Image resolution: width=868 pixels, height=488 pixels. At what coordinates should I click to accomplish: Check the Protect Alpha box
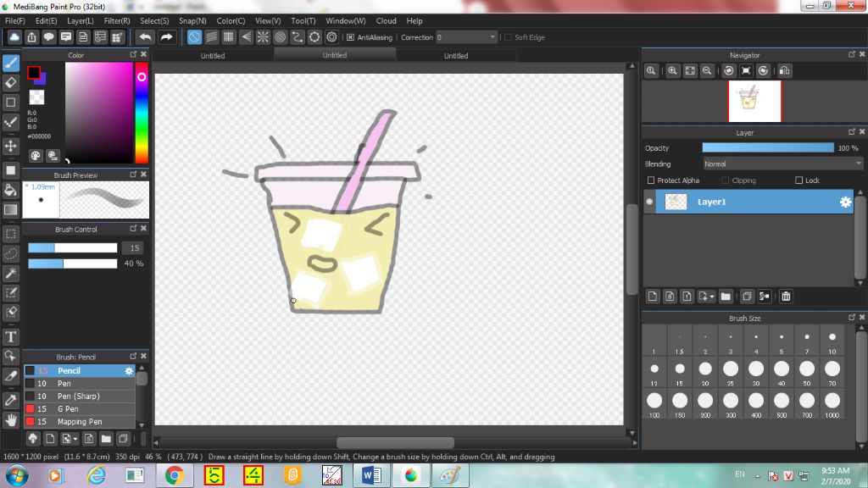(651, 180)
